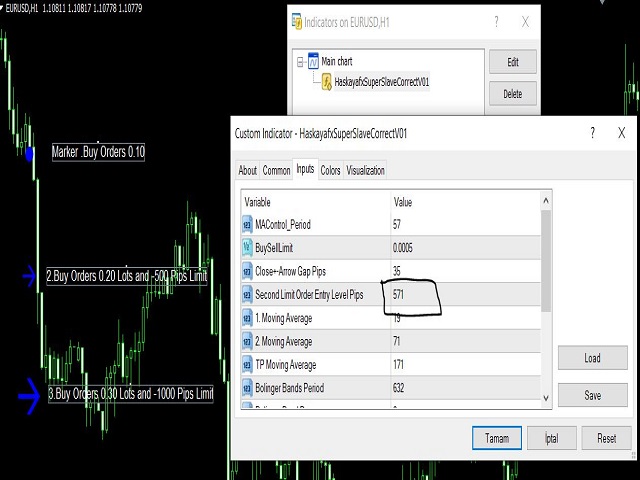640x480 pixels.
Task: Click the large blue arrow beside 3.Buy Orders
Action: [x=29, y=396]
